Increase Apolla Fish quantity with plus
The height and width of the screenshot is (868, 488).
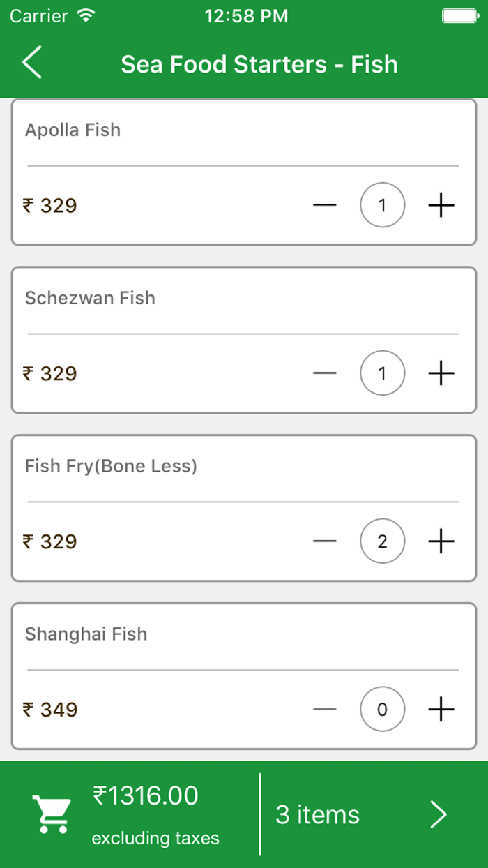click(441, 205)
